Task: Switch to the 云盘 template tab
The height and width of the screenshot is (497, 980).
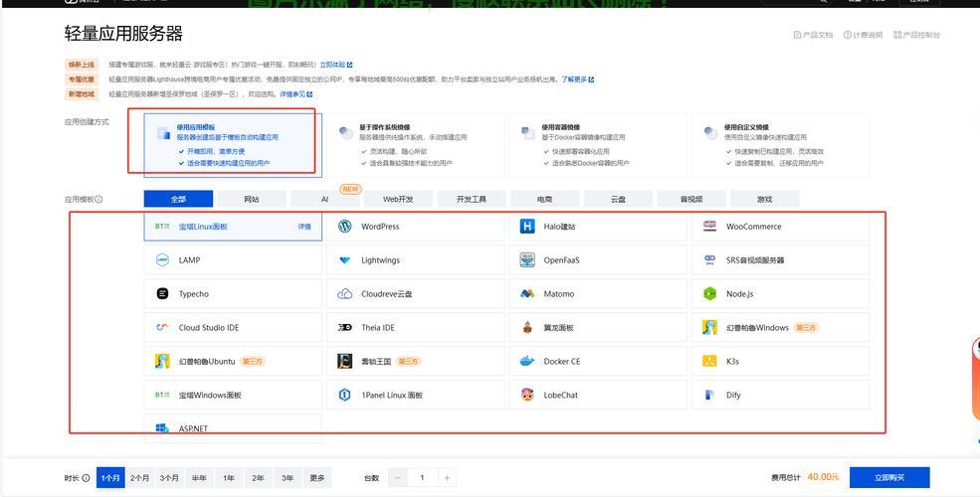Action: [618, 199]
